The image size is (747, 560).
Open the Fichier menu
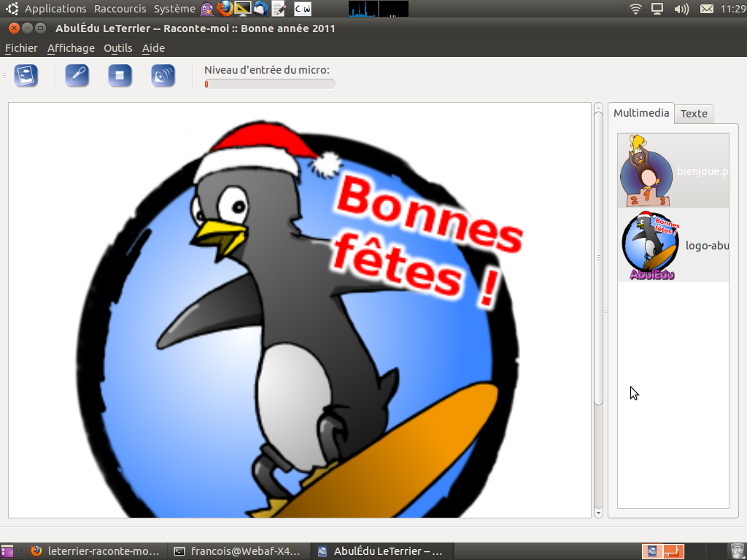coord(21,48)
